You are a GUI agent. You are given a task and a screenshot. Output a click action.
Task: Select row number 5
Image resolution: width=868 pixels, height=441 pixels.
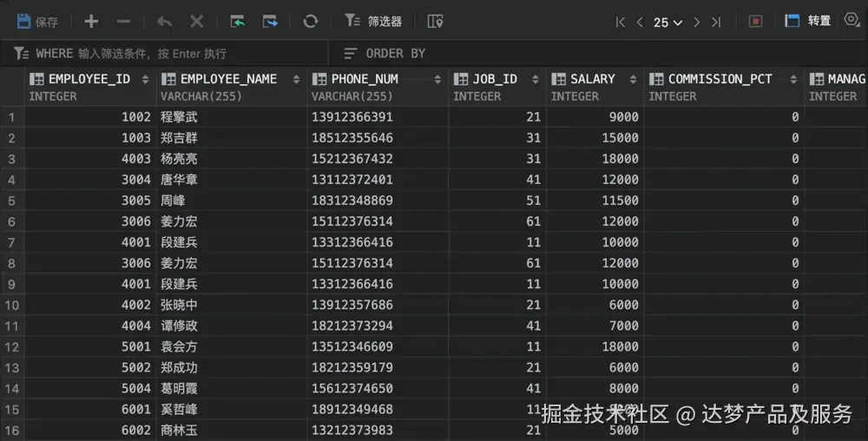click(11, 201)
